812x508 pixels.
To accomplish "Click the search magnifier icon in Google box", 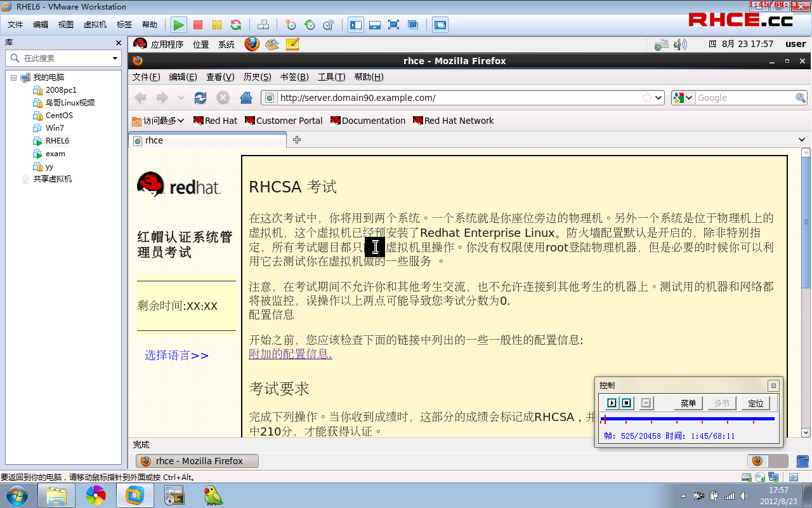I will [801, 98].
